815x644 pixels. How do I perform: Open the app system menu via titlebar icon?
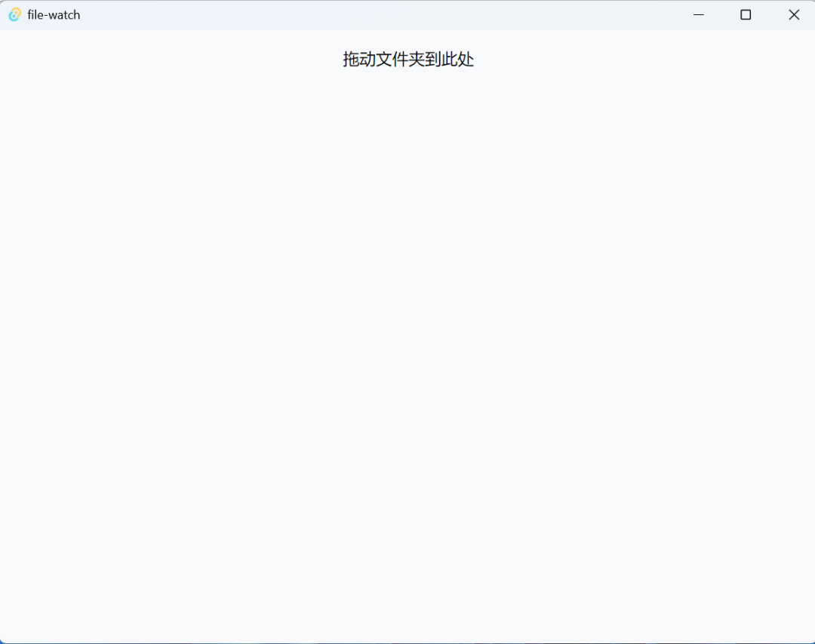coord(14,14)
